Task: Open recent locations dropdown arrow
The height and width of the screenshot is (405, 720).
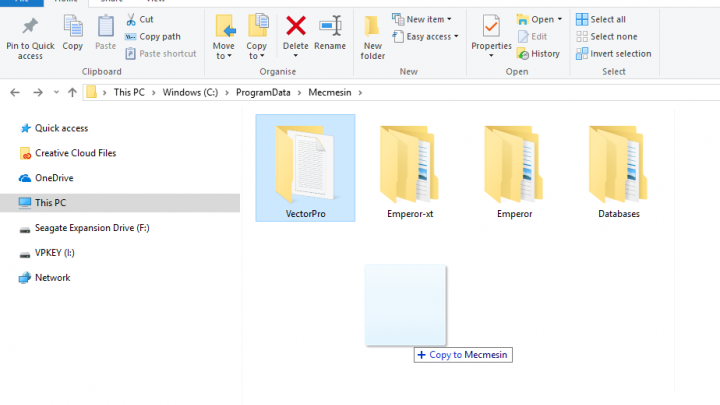Action: 56,93
